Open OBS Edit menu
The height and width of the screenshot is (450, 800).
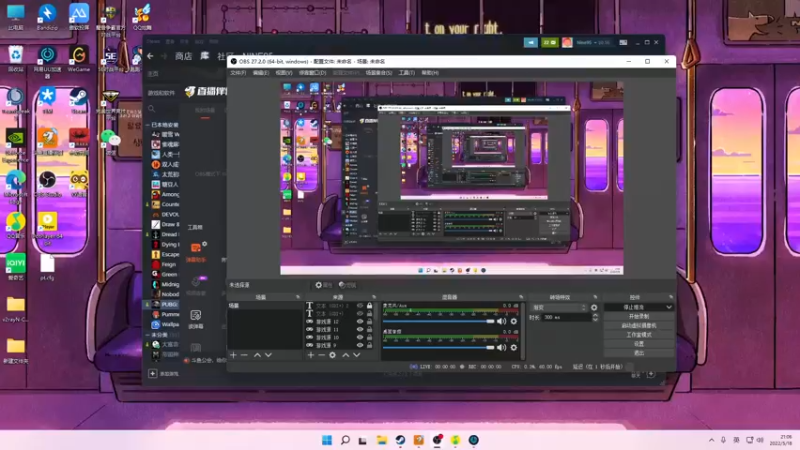[261, 73]
